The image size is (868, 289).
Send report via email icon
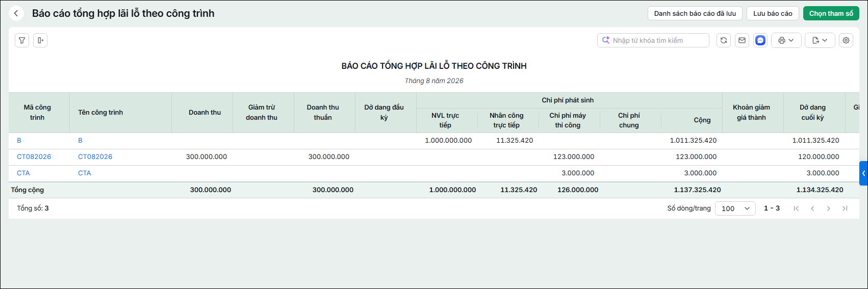click(742, 40)
